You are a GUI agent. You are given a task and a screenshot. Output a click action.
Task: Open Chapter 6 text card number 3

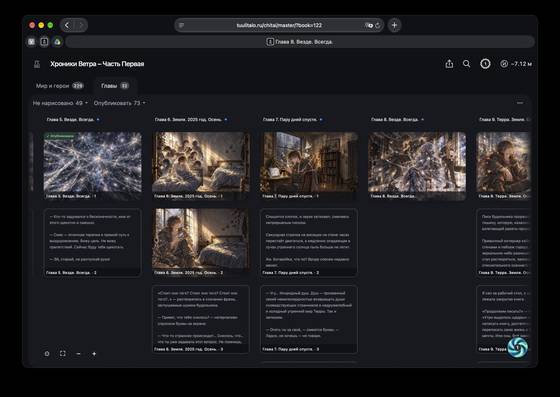pyautogui.click(x=201, y=319)
